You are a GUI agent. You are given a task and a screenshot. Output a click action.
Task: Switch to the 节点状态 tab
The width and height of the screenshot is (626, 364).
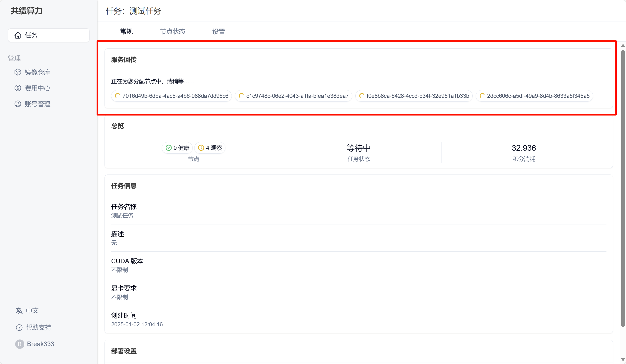tap(172, 32)
